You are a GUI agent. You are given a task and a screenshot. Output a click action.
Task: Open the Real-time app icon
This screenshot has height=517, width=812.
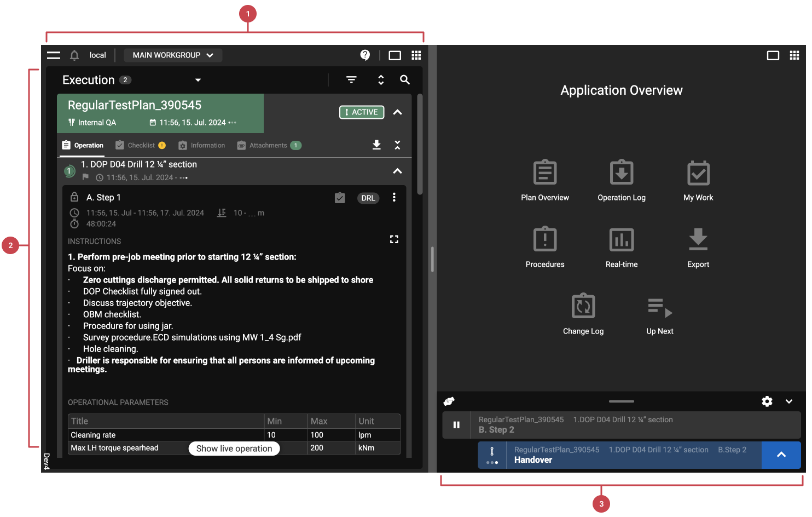(x=621, y=246)
